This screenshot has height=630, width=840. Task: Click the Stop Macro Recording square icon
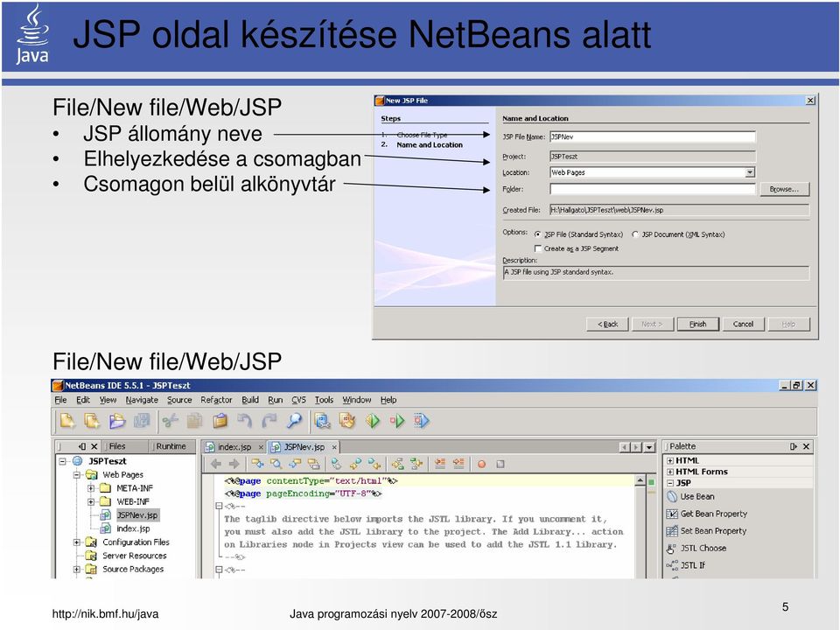[500, 464]
